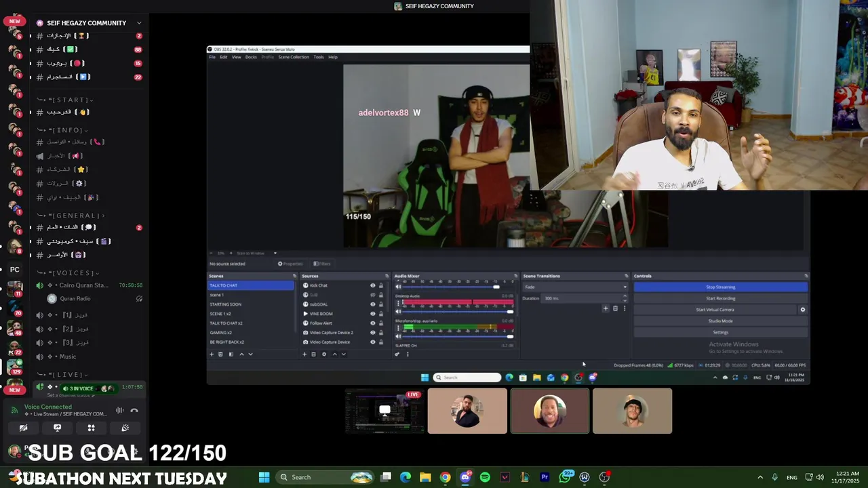Viewport: 868px width, 488px height.
Task: Click Start Virtual Camera button
Action: [x=715, y=310]
